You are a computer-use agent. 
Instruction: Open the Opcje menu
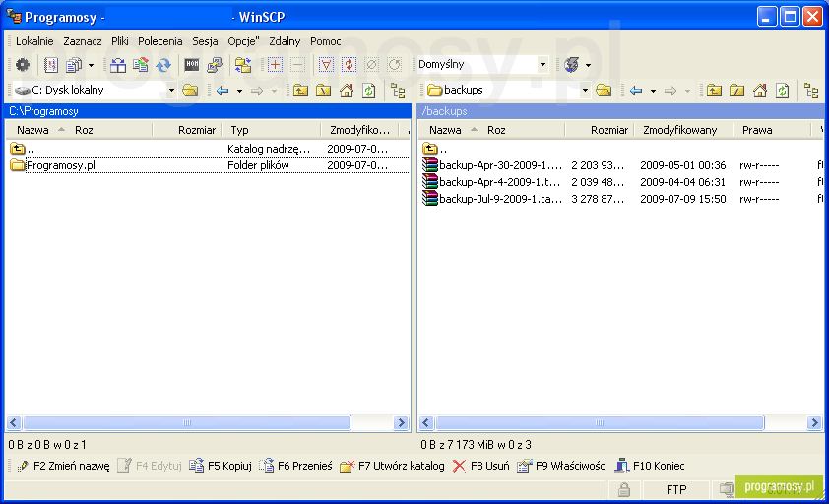click(x=243, y=41)
